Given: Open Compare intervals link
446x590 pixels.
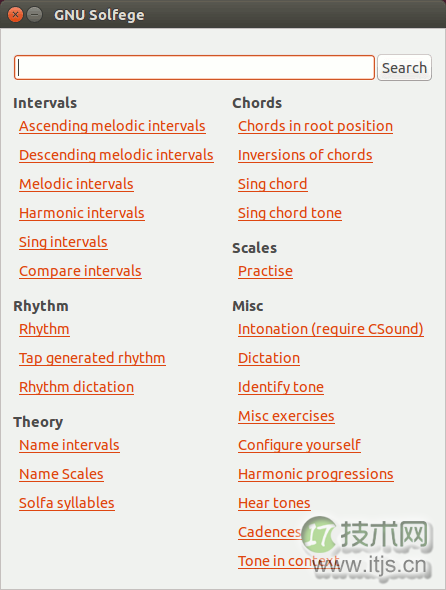Looking at the screenshot, I should pyautogui.click(x=80, y=271).
